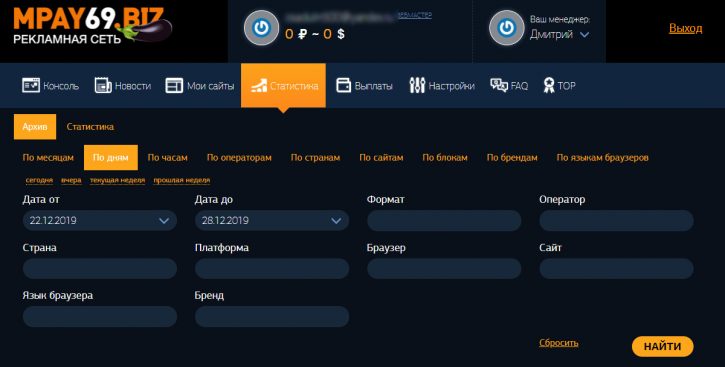Click the Новости news icon
Viewport: 725px width, 367px height.
pos(103,86)
